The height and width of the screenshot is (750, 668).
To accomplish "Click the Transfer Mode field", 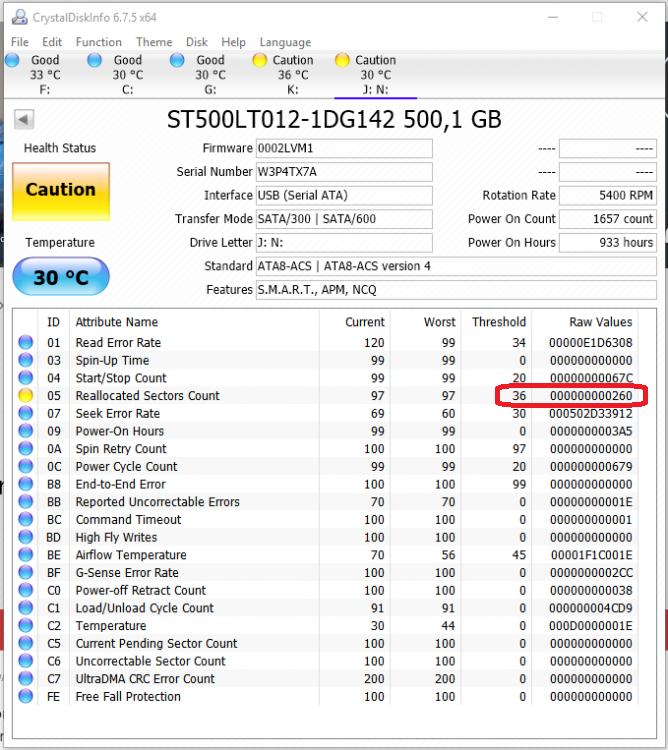I will (x=344, y=219).
